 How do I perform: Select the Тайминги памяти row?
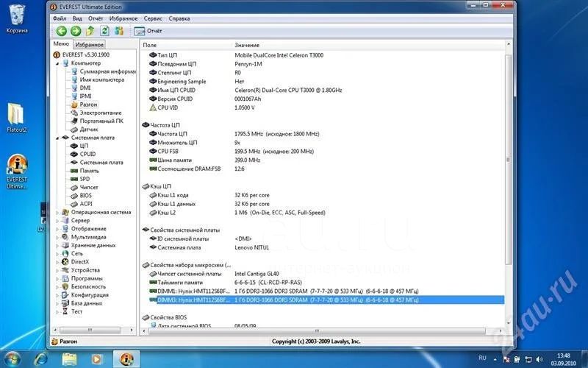(323, 283)
